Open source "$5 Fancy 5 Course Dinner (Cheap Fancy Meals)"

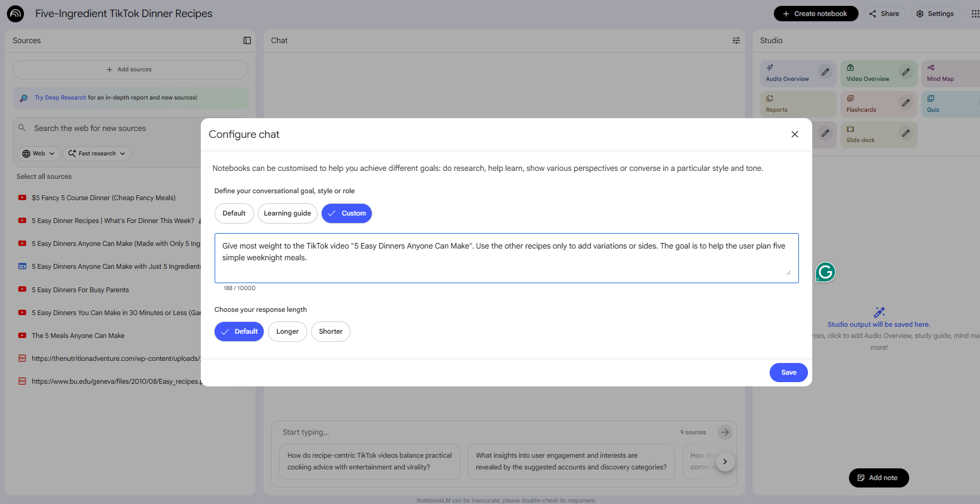tap(104, 198)
